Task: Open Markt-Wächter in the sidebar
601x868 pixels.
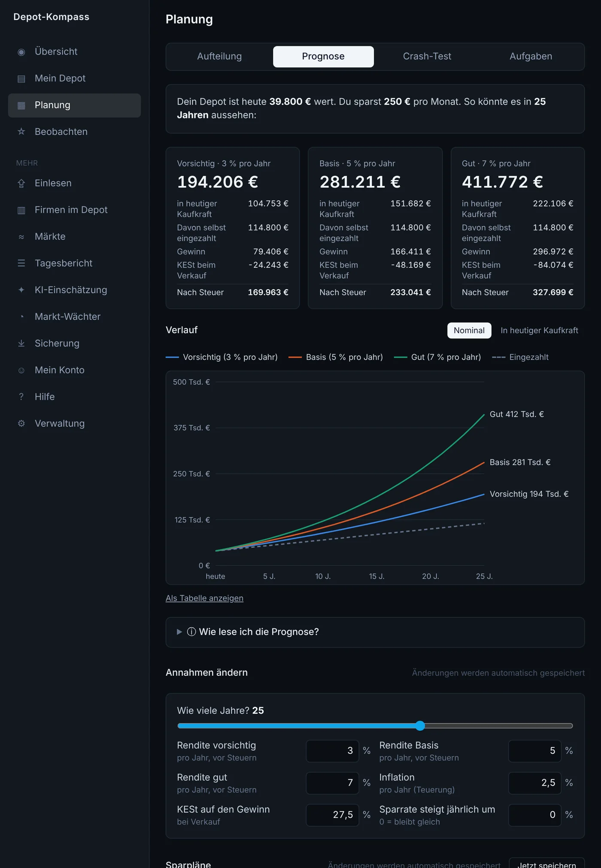Action: [74, 317]
